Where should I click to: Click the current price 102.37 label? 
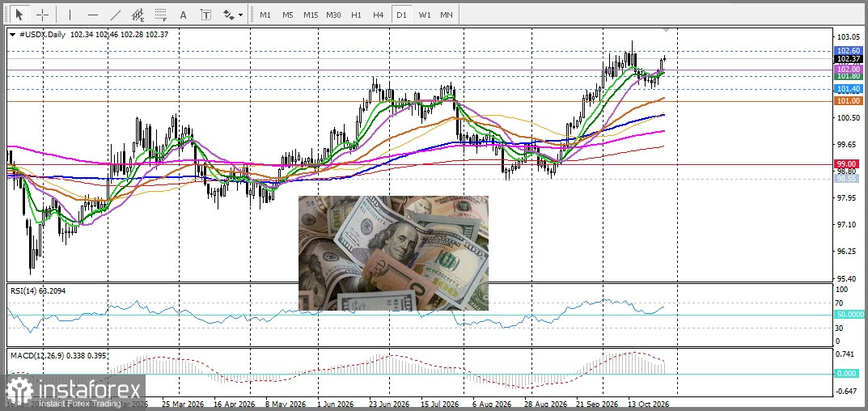point(848,59)
